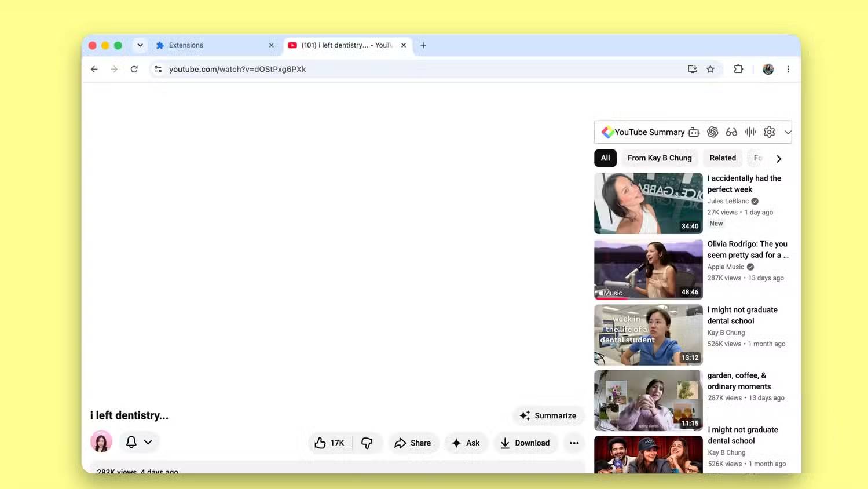
Task: Open garden coffee video thumbnail 11:15
Action: coord(649,400)
